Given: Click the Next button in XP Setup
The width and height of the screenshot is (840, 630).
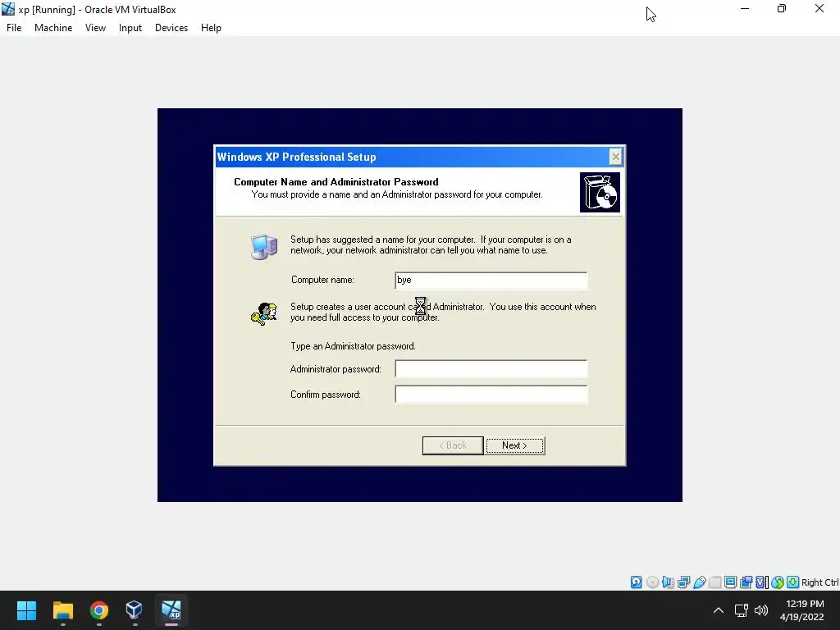Looking at the screenshot, I should click(x=515, y=445).
